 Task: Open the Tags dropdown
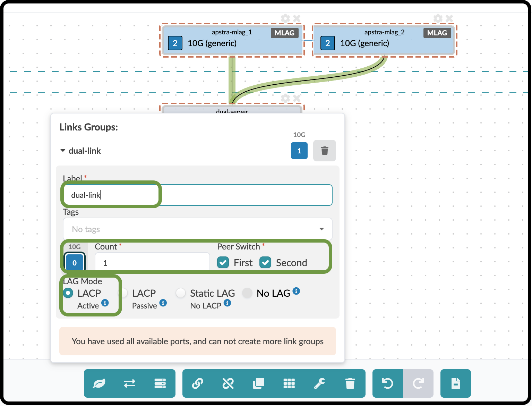(x=198, y=229)
